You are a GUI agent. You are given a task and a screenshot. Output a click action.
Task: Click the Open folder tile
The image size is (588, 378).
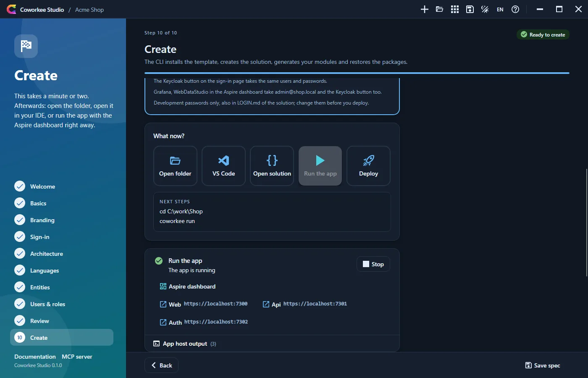coord(175,166)
